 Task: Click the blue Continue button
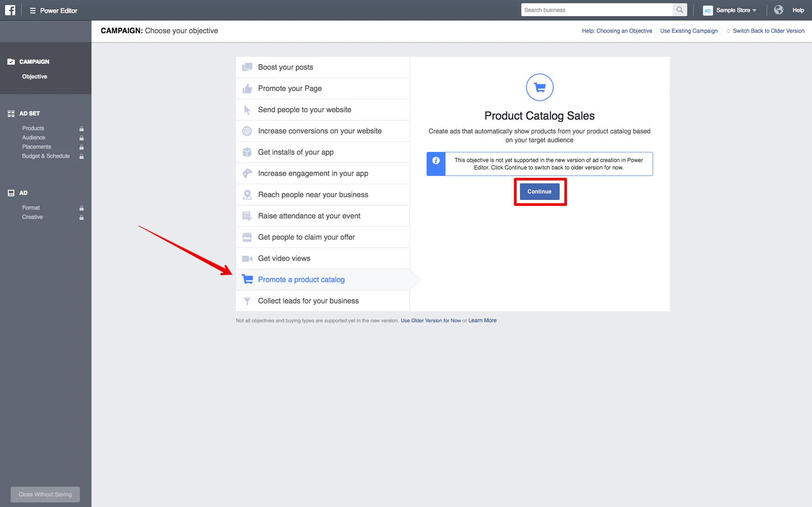[539, 192]
